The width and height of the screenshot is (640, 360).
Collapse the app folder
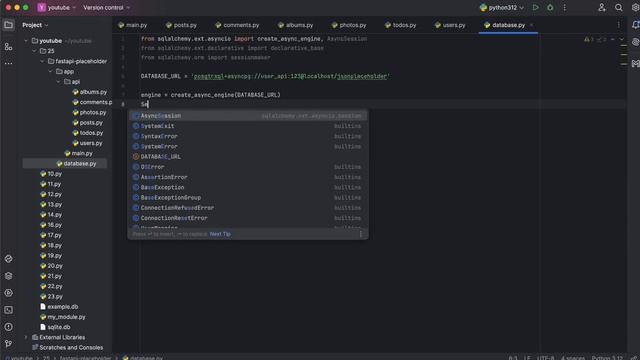50,71
